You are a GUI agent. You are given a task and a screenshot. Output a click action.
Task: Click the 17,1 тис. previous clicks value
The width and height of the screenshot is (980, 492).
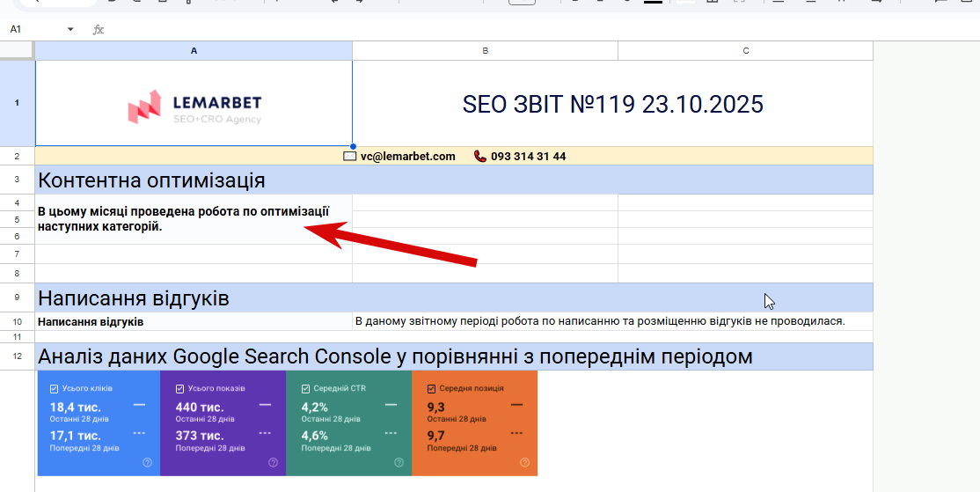pos(75,436)
